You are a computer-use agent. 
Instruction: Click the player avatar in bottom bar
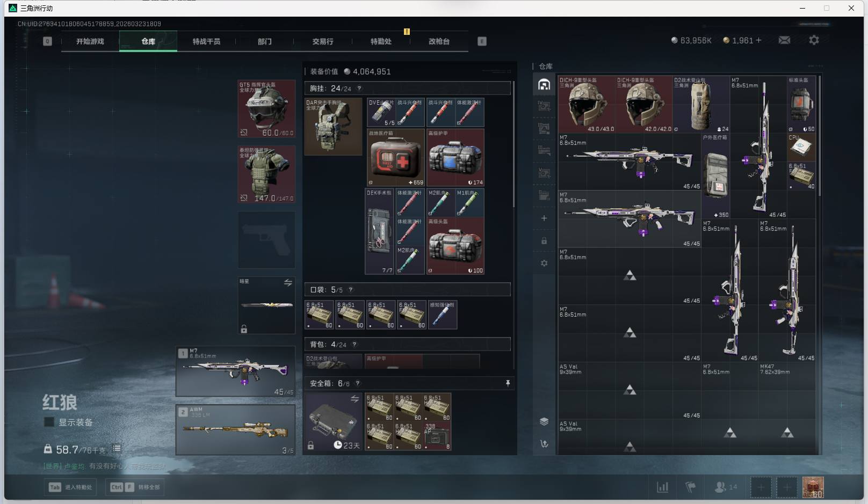(813, 487)
